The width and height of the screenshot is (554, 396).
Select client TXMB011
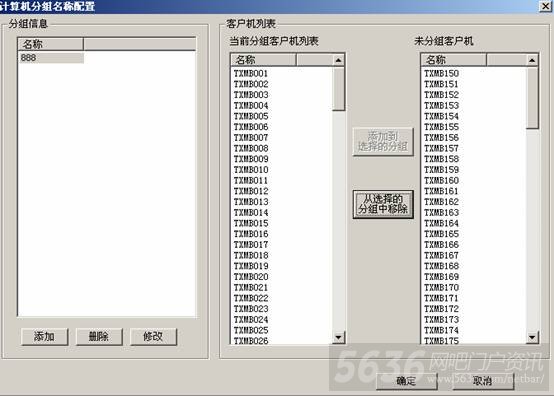click(x=251, y=181)
